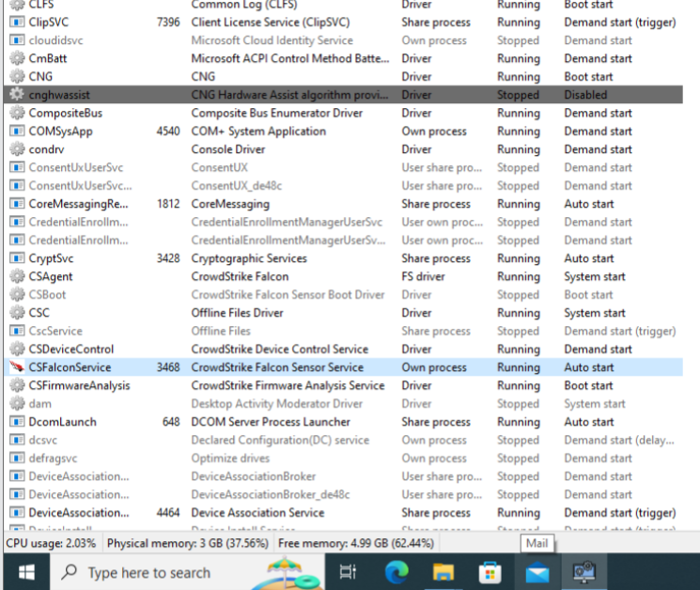Click FS driver type of CSAgent
The width and height of the screenshot is (700, 590).
point(423,276)
